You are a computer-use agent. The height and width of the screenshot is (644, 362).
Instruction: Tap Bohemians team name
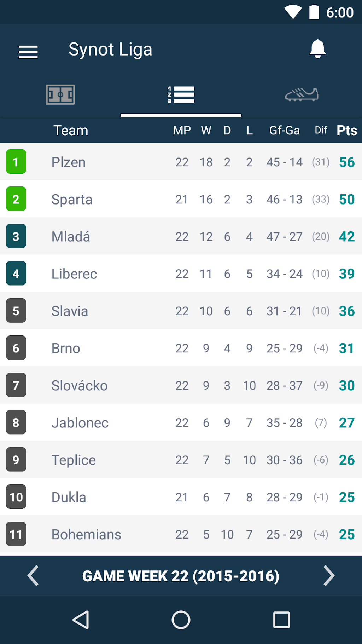86,535
